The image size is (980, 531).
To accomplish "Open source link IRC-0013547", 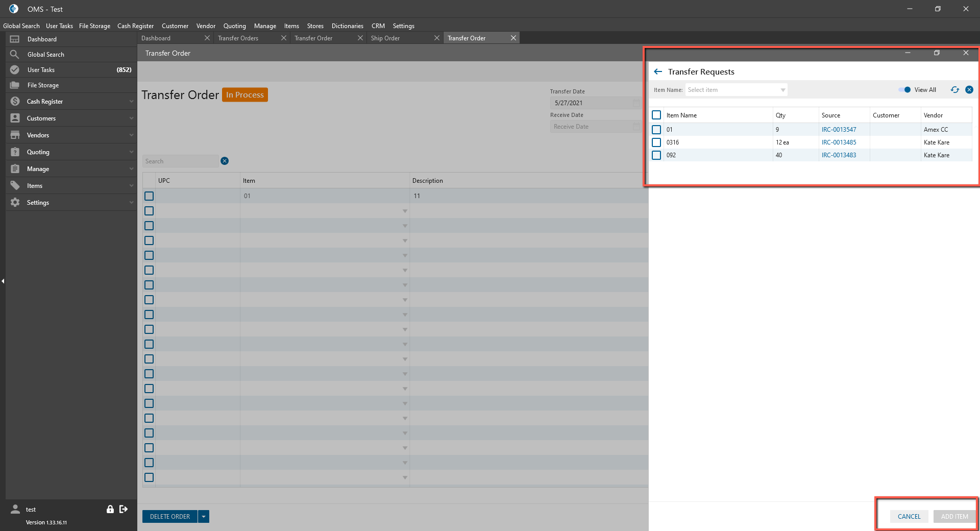I will pyautogui.click(x=839, y=130).
